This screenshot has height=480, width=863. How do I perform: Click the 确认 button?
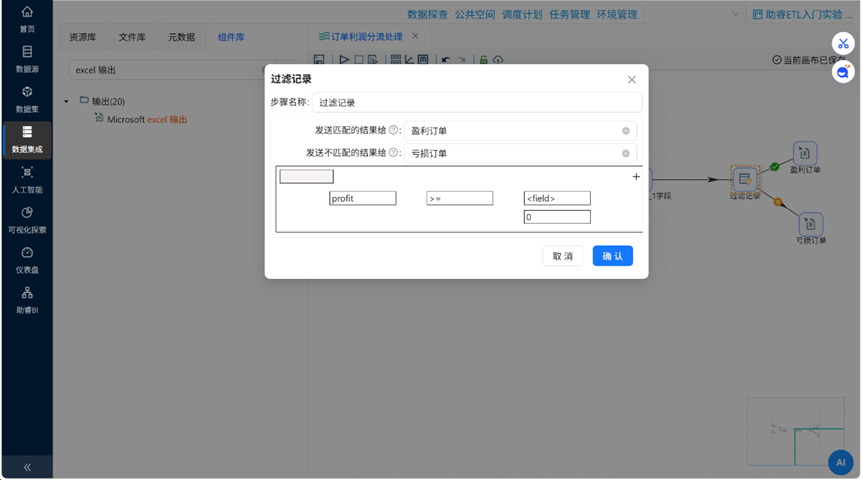click(x=613, y=256)
